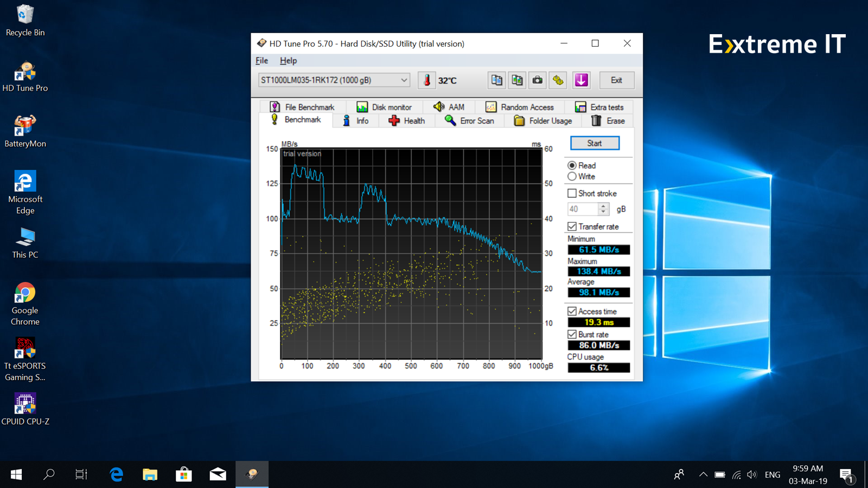Screen dimensions: 868x488
Task: Click the benchmark graph area
Action: [x=411, y=254]
